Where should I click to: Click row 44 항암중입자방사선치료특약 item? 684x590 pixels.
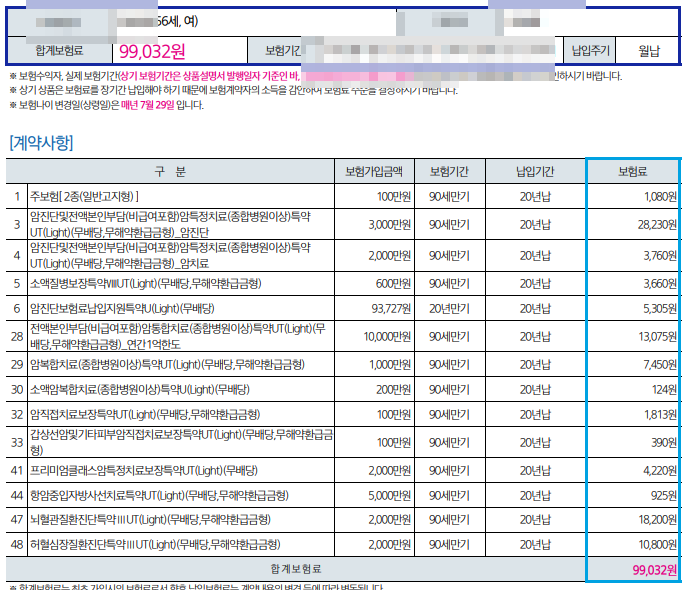click(x=159, y=495)
